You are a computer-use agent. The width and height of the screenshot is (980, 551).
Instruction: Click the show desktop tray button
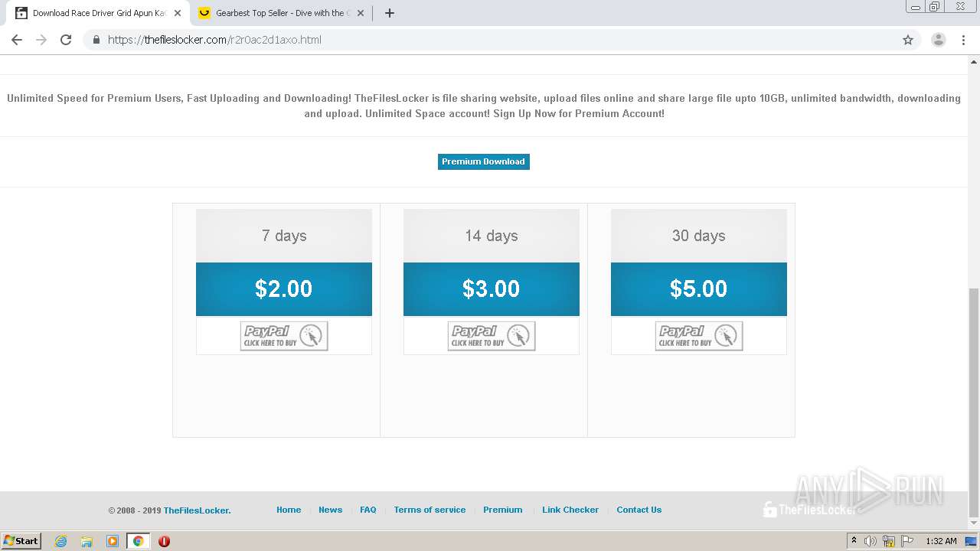(x=972, y=541)
